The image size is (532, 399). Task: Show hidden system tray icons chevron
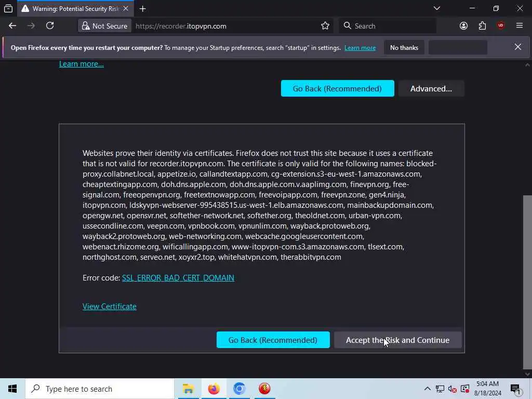[428, 389]
